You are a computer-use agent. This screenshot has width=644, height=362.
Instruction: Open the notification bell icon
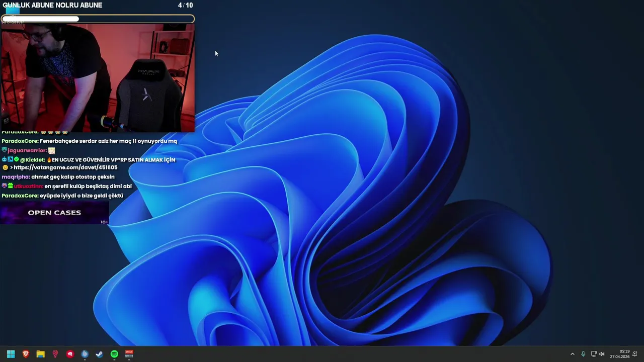click(635, 354)
